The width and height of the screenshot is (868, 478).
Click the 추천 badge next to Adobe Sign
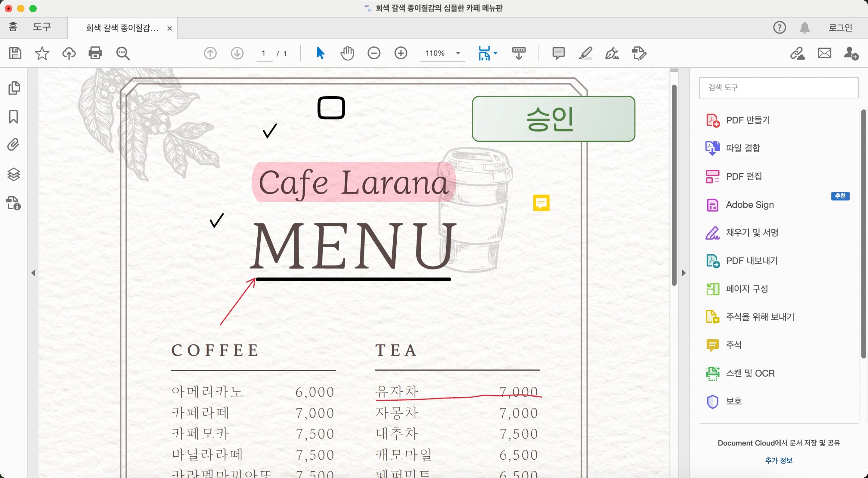pyautogui.click(x=840, y=196)
